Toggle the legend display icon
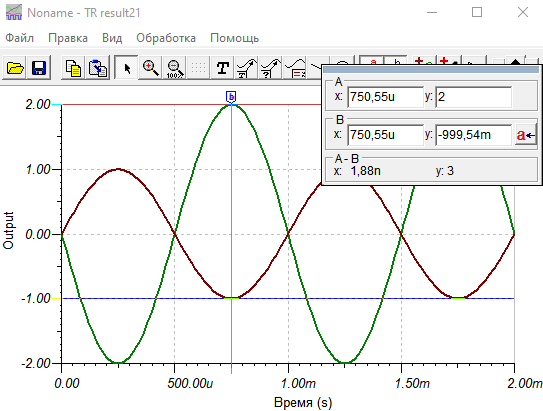This screenshot has height=411, width=543. point(295,68)
